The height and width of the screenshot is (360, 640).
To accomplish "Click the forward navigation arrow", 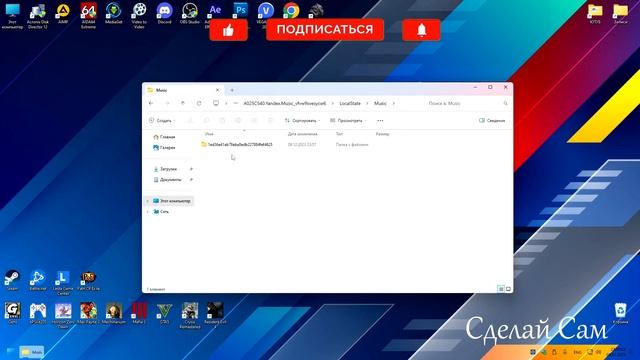I will point(167,103).
